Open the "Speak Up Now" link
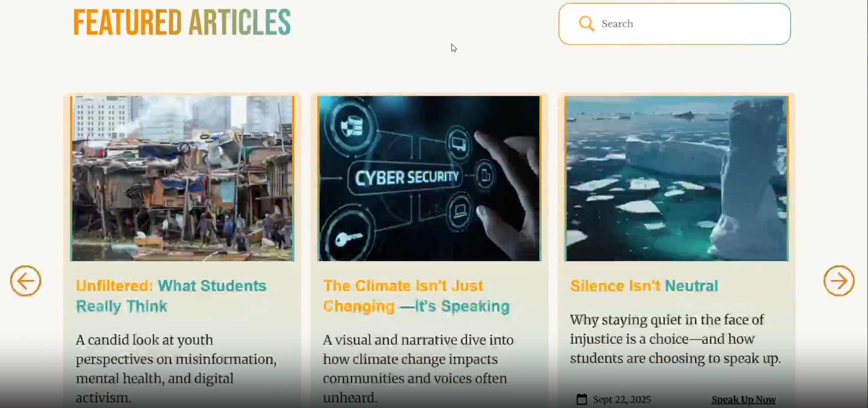 click(x=743, y=399)
